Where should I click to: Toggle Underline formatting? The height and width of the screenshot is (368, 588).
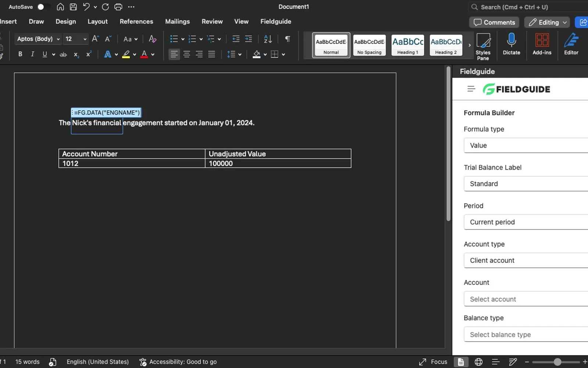click(x=44, y=54)
